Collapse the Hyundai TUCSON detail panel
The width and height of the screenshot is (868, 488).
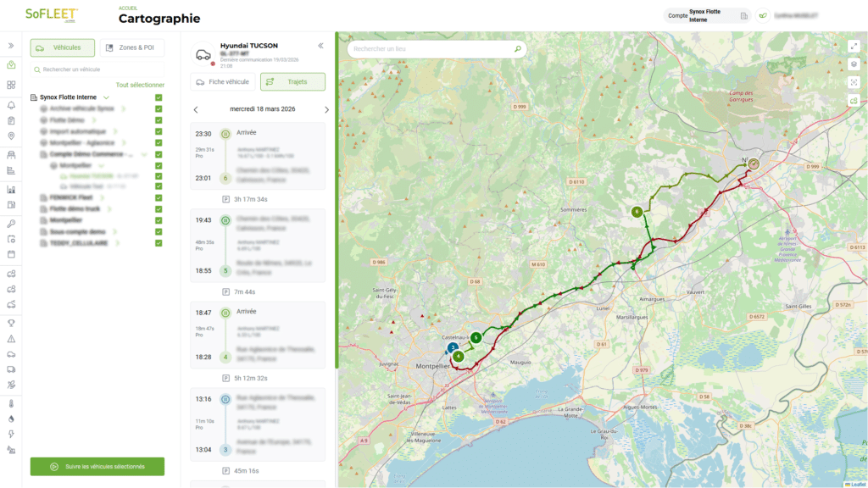pos(320,46)
